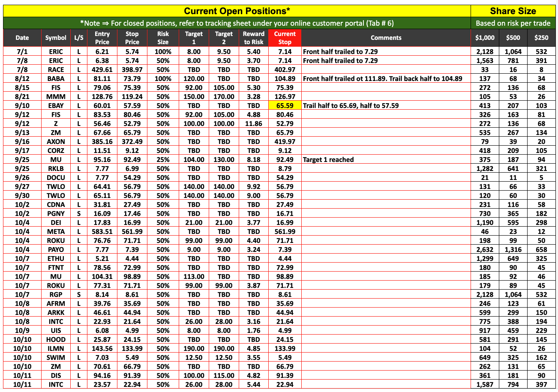Click the red Current Stop column header

point(285,38)
